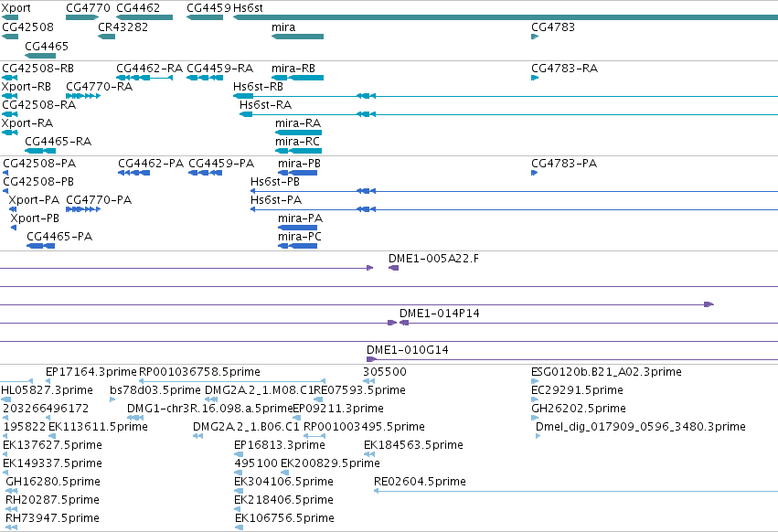This screenshot has height=532, width=778.
Task: Click the EK106756.5prime EST label
Action: coord(285,518)
